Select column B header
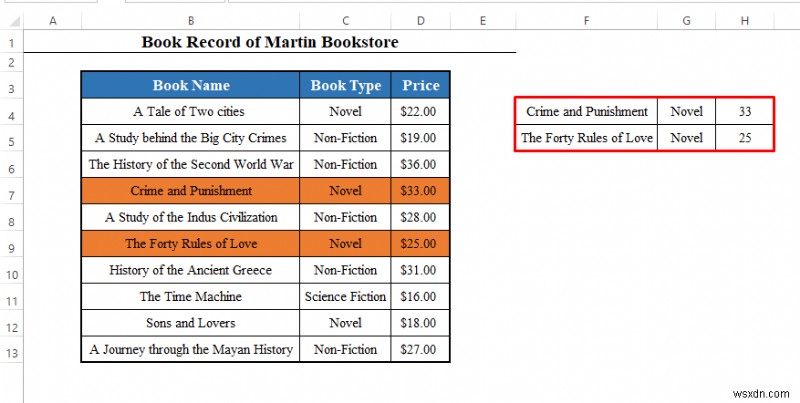 [190, 21]
